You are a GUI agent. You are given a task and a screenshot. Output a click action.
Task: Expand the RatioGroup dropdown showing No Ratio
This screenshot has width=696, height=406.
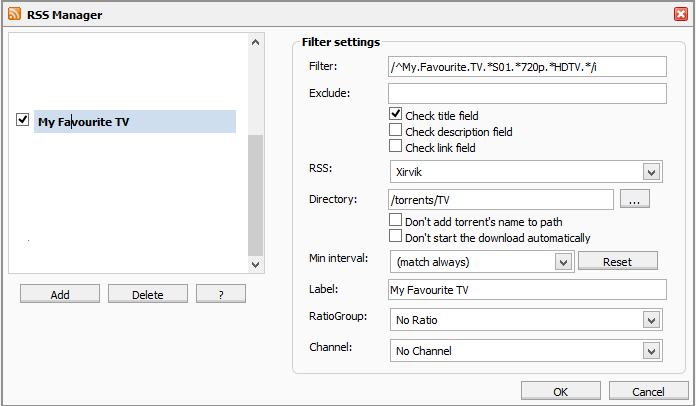(526, 320)
